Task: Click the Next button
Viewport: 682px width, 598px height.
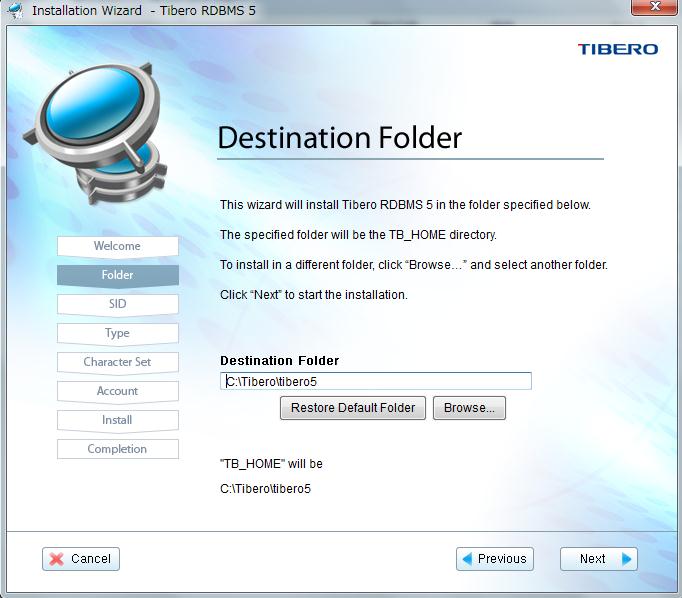Action: click(x=598, y=558)
